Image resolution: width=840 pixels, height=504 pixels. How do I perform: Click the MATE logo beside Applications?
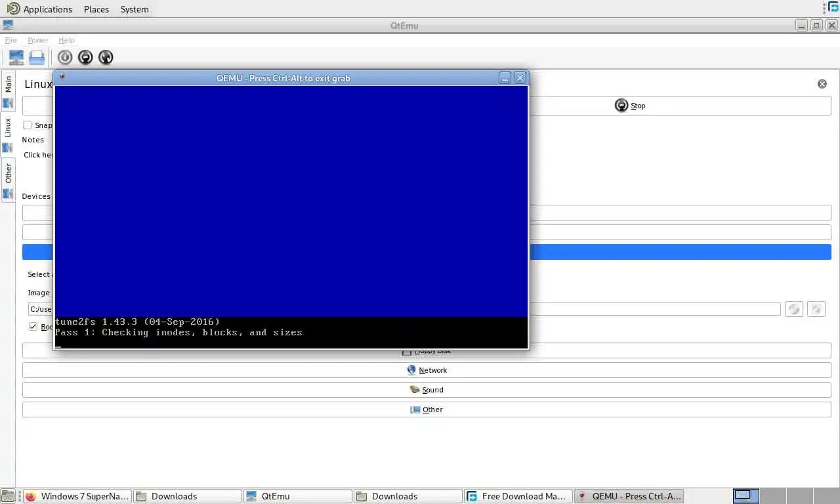pos(13,9)
